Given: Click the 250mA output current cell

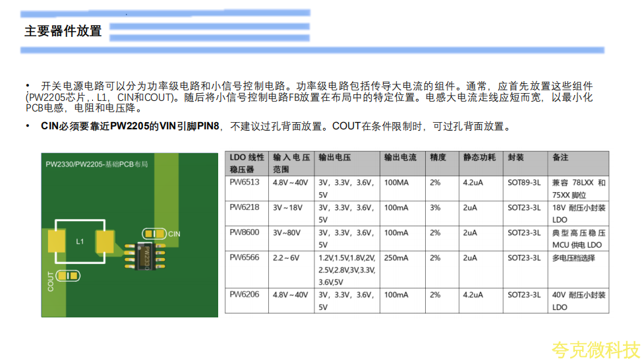Looking at the screenshot, I should [x=397, y=258].
